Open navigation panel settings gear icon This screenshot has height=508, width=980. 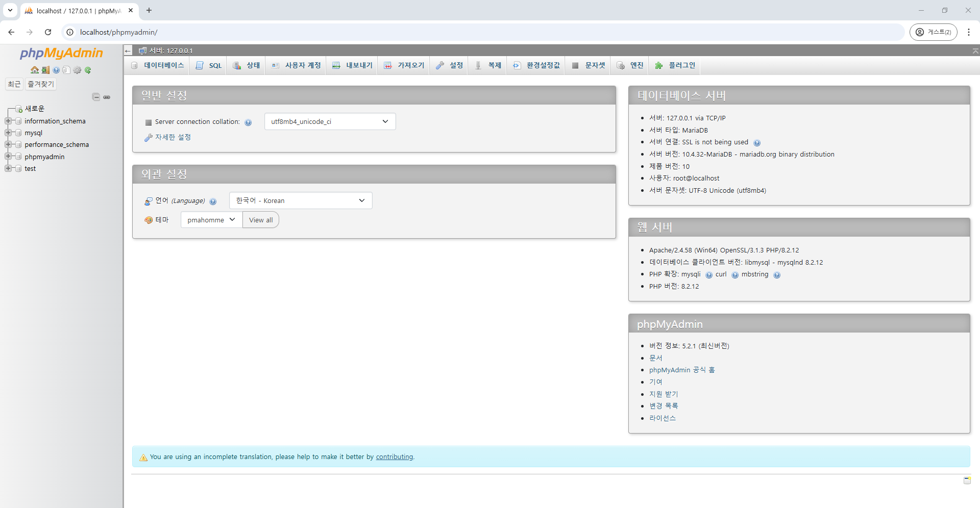pos(77,70)
